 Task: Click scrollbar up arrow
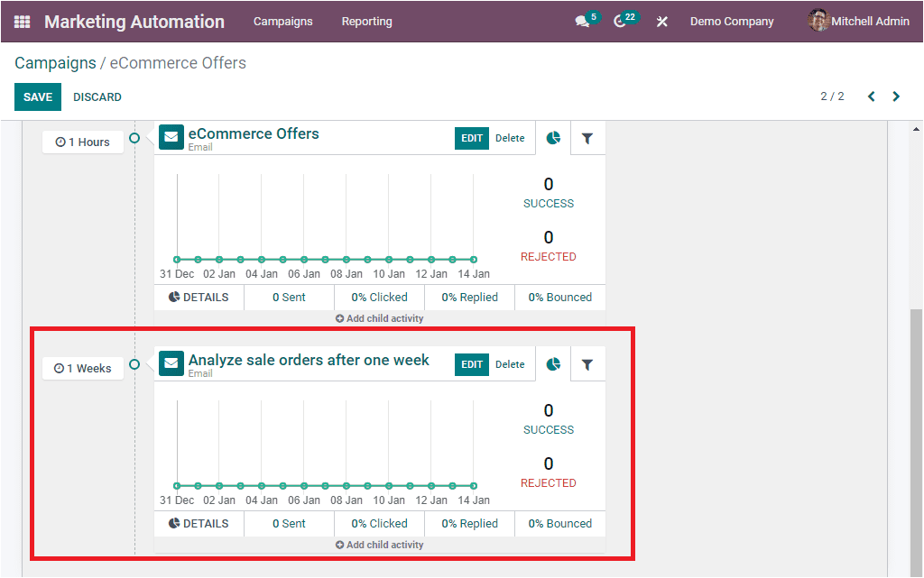(916, 129)
